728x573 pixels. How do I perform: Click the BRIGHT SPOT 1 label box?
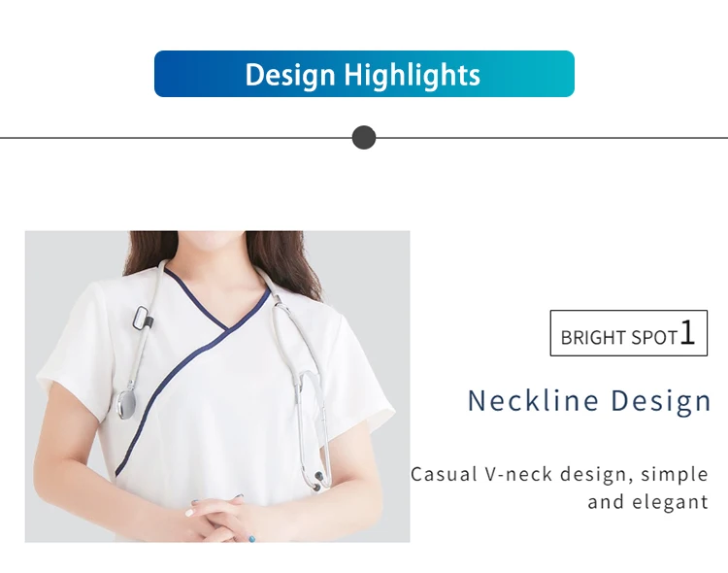[629, 333]
